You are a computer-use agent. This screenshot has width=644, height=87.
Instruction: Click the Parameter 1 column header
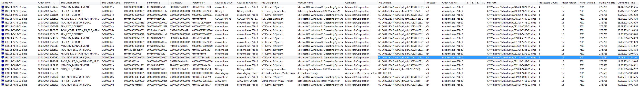134,2
